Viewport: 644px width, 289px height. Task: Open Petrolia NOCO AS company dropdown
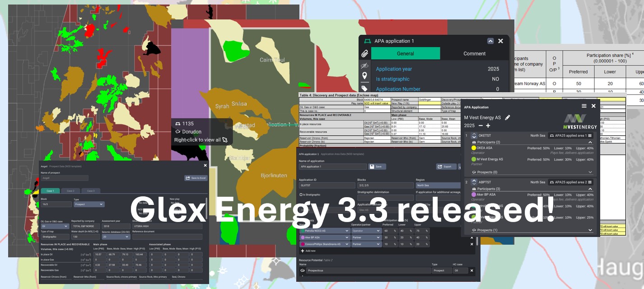tap(324, 231)
